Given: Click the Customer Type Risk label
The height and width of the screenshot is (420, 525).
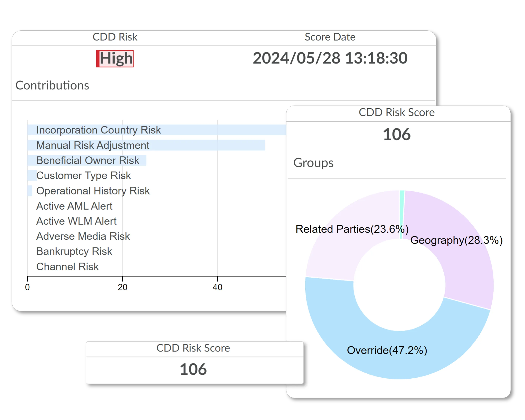Looking at the screenshot, I should [83, 175].
